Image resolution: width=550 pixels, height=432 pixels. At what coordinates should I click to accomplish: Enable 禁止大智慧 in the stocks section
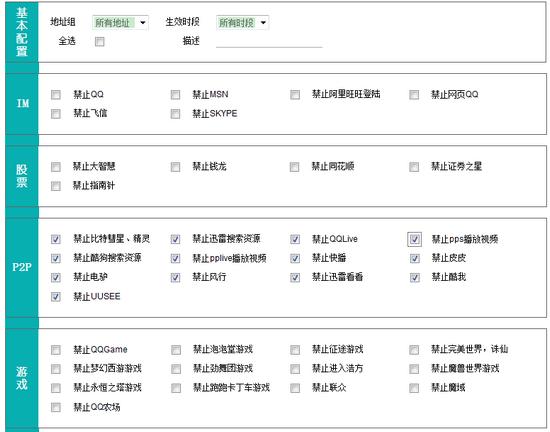[x=56, y=167]
